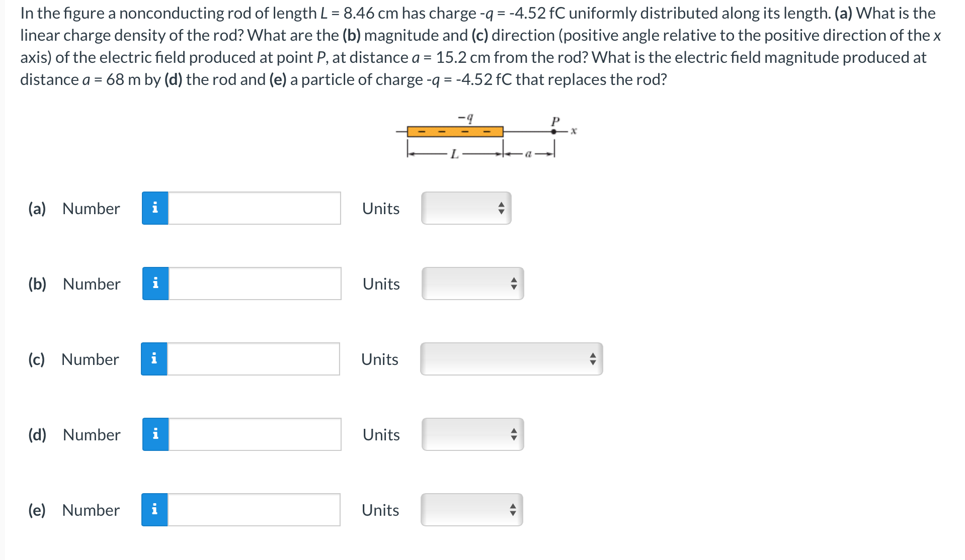Click the info icon beside part (d) Number

click(x=155, y=434)
